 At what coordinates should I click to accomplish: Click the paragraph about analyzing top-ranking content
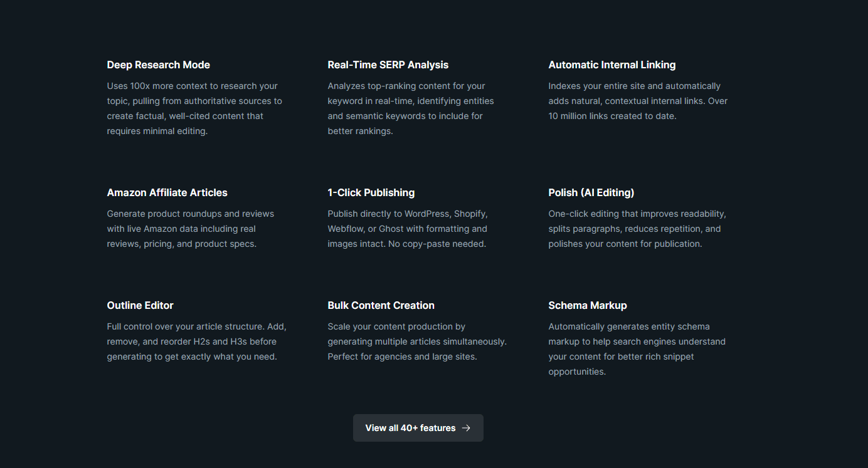[x=411, y=108]
